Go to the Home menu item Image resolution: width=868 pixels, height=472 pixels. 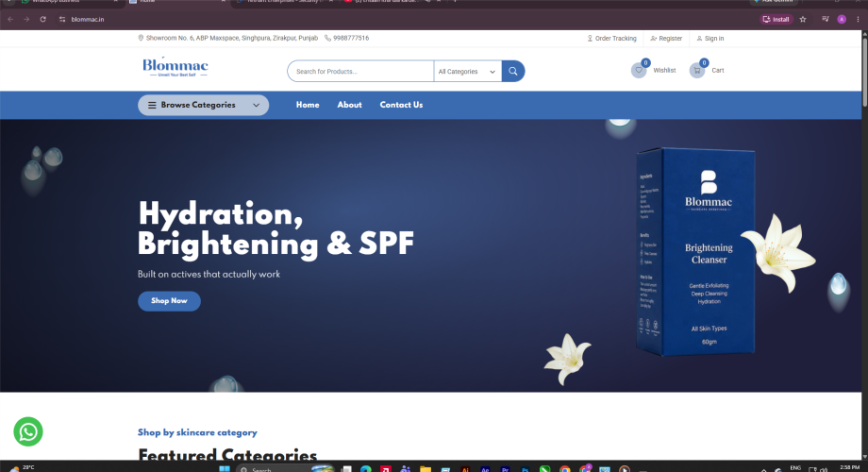(x=308, y=105)
